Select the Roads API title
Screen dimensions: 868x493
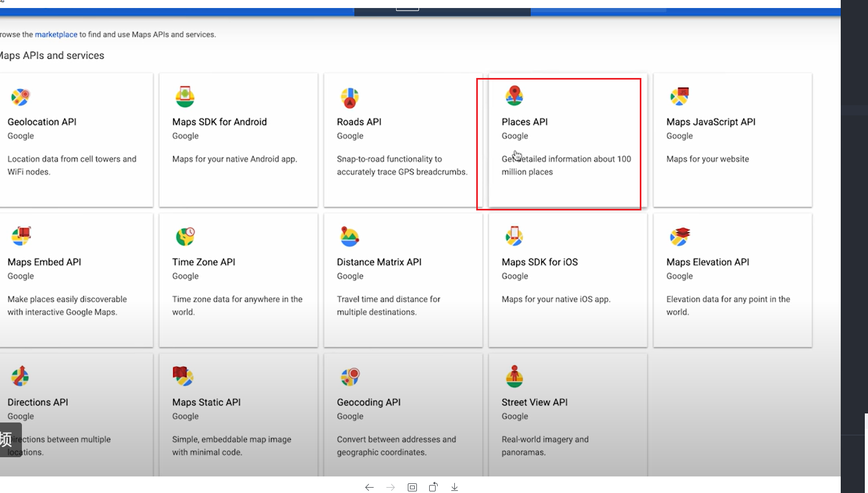tap(359, 122)
